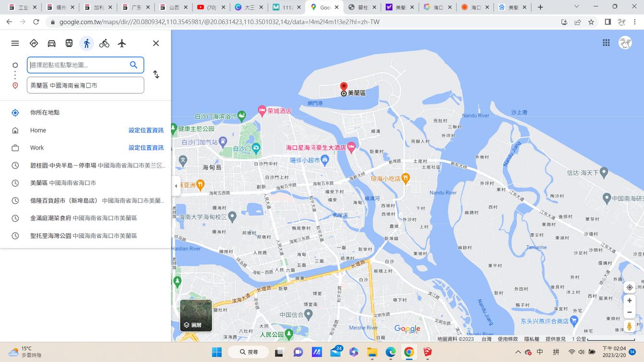Viewport: 644px width, 362px height.
Task: Switch to the 福州 browser tab
Action: tap(59, 7)
